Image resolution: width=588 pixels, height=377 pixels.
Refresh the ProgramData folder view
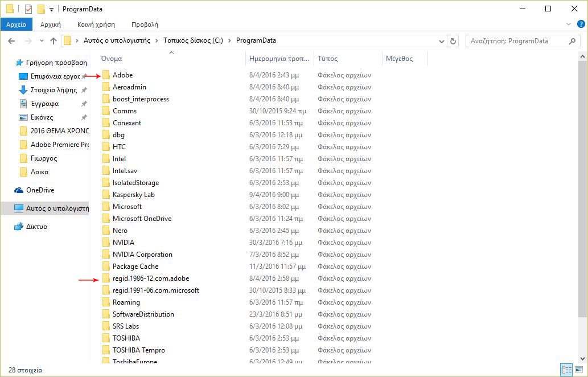click(x=453, y=41)
